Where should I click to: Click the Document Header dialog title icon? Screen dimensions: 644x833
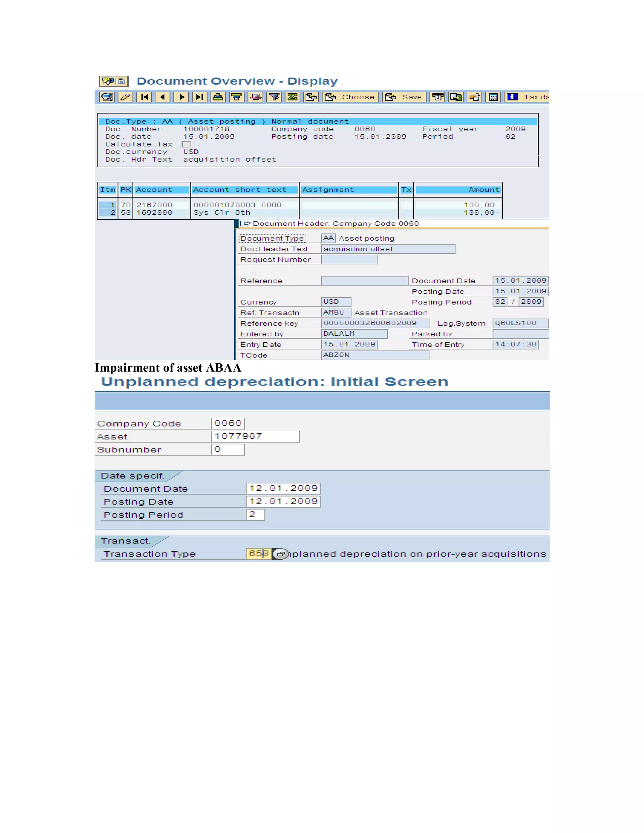[245, 223]
